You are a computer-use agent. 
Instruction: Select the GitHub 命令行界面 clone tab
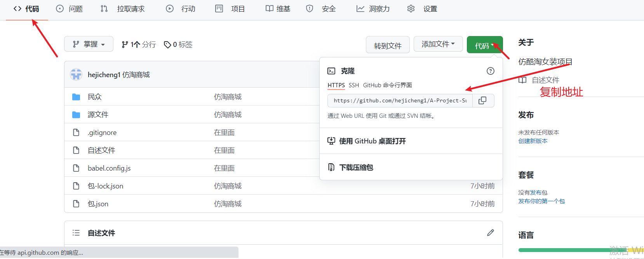[x=388, y=85]
